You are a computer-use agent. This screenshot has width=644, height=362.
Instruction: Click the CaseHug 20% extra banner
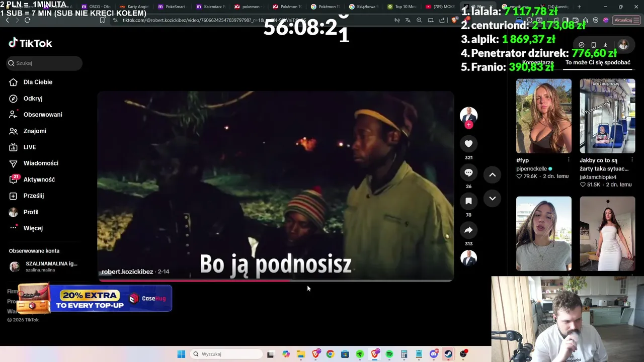click(x=94, y=299)
